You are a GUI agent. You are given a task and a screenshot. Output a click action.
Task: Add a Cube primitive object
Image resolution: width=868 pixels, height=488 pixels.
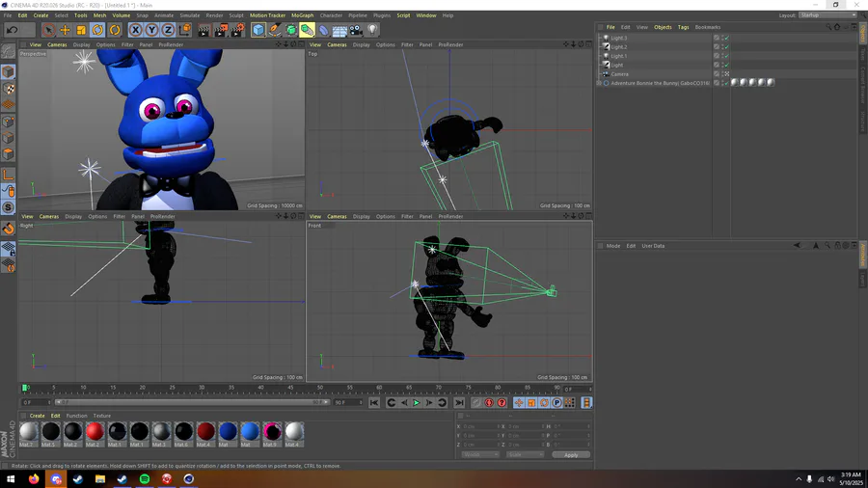[x=258, y=30]
